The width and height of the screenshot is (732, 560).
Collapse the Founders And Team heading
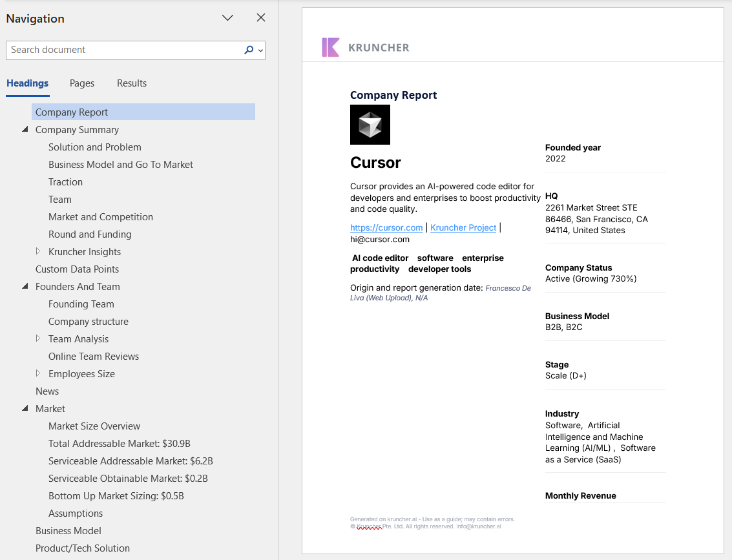coord(25,286)
